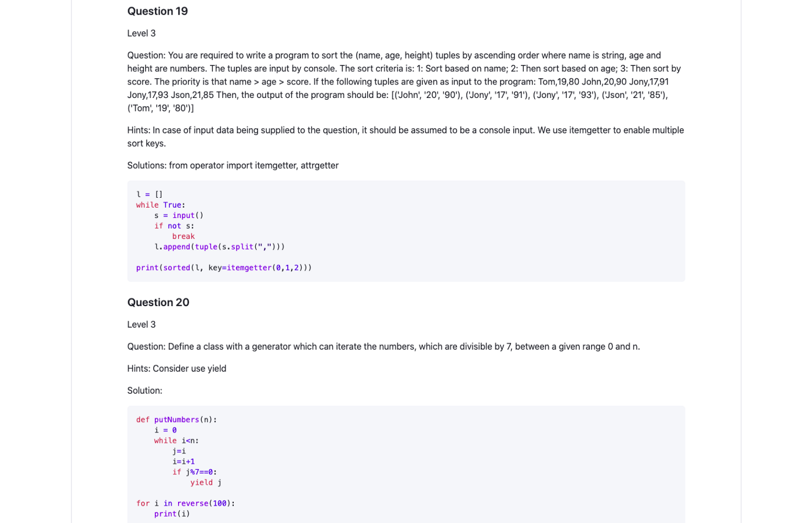Click the code line 'while True:'

coord(161,205)
